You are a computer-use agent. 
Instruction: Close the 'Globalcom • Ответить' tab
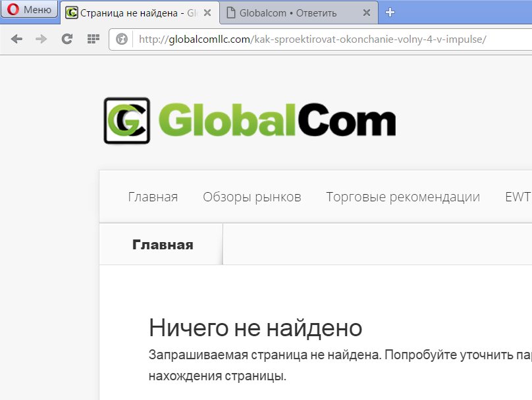coord(367,13)
